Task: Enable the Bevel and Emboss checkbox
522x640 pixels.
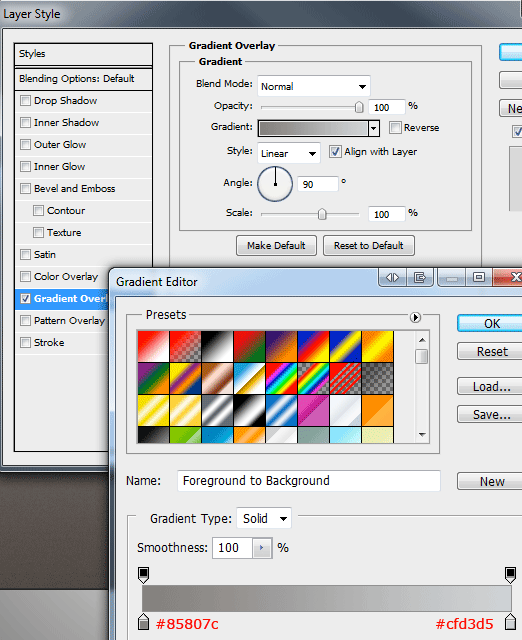Action: click(x=25, y=189)
